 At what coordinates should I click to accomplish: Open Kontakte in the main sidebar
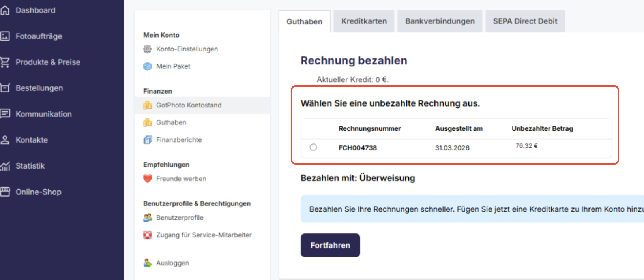tap(32, 140)
